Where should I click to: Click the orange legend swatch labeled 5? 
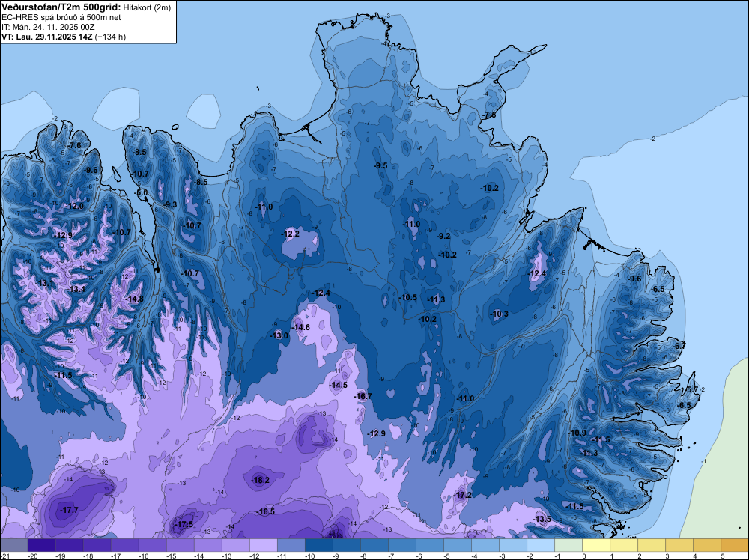click(x=735, y=545)
